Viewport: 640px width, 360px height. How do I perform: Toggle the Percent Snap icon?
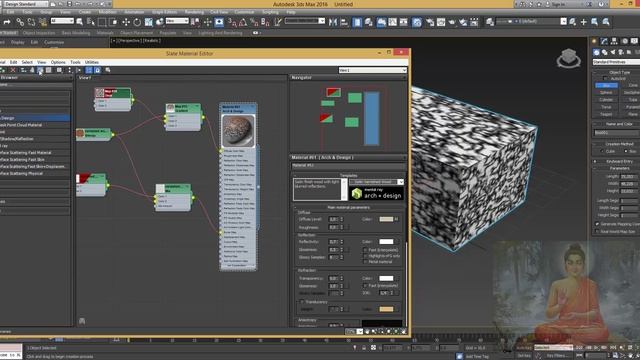(254, 22)
